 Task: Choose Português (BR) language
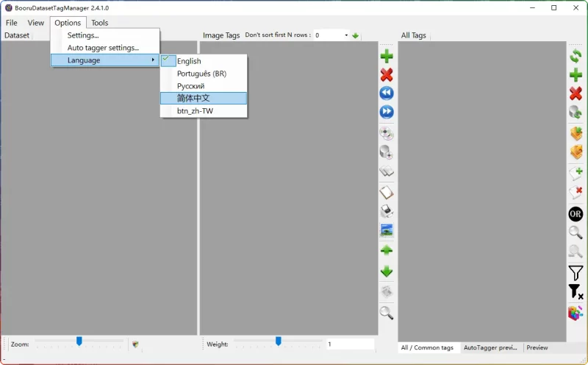coord(204,74)
